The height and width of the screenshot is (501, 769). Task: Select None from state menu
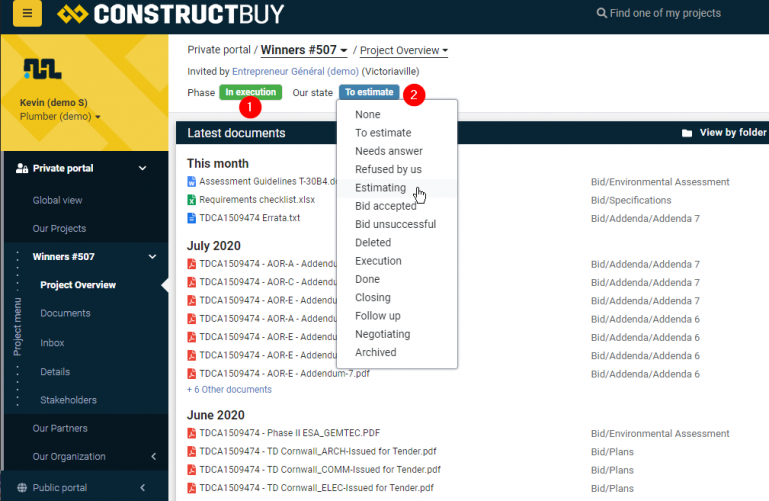(397, 114)
